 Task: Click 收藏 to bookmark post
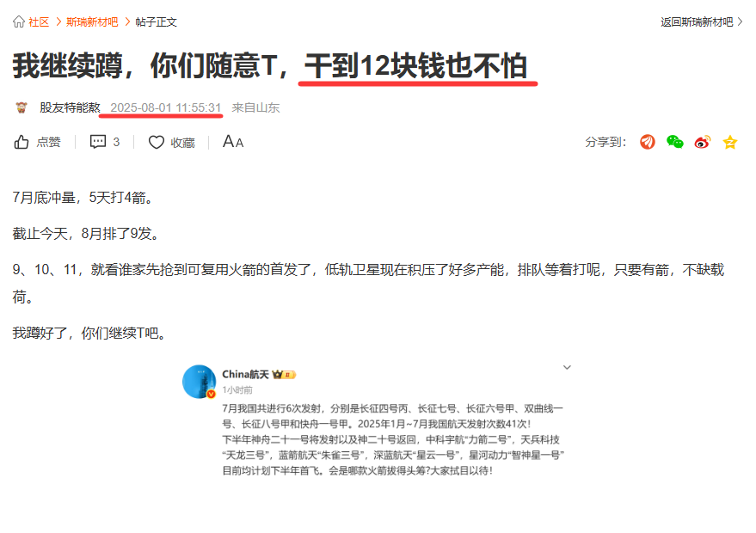(182, 143)
